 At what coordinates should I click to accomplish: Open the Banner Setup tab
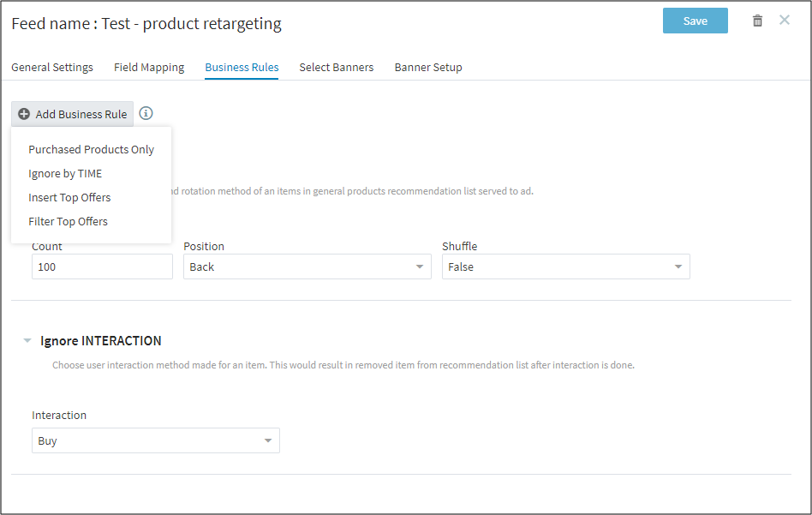pyautogui.click(x=428, y=68)
